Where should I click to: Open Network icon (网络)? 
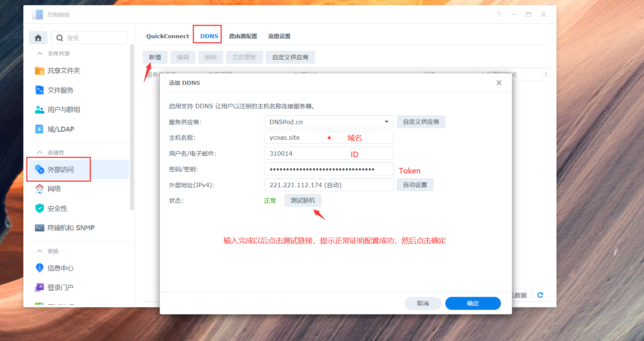point(40,189)
